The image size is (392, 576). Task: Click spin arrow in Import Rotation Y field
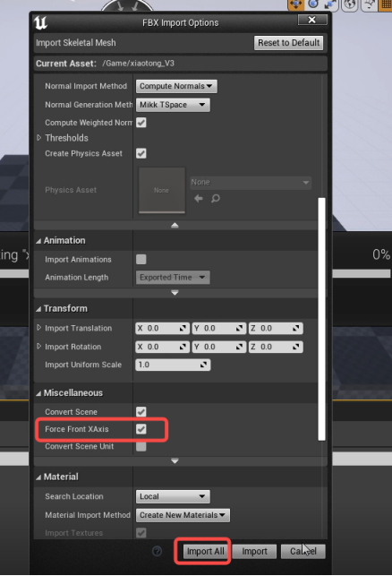click(x=239, y=347)
